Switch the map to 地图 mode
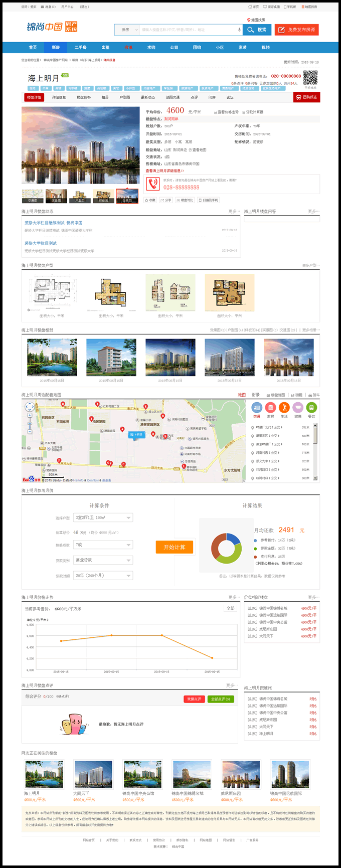 pos(242,395)
